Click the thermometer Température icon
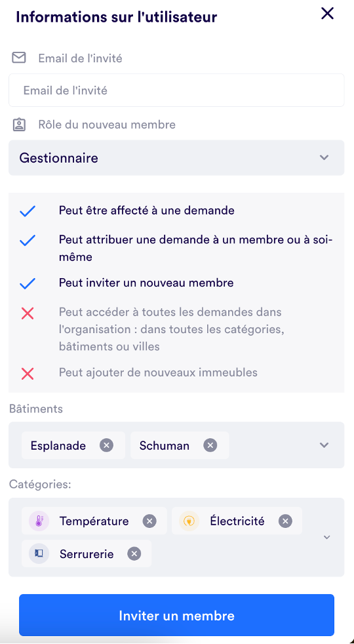The width and height of the screenshot is (354, 644). tap(39, 521)
